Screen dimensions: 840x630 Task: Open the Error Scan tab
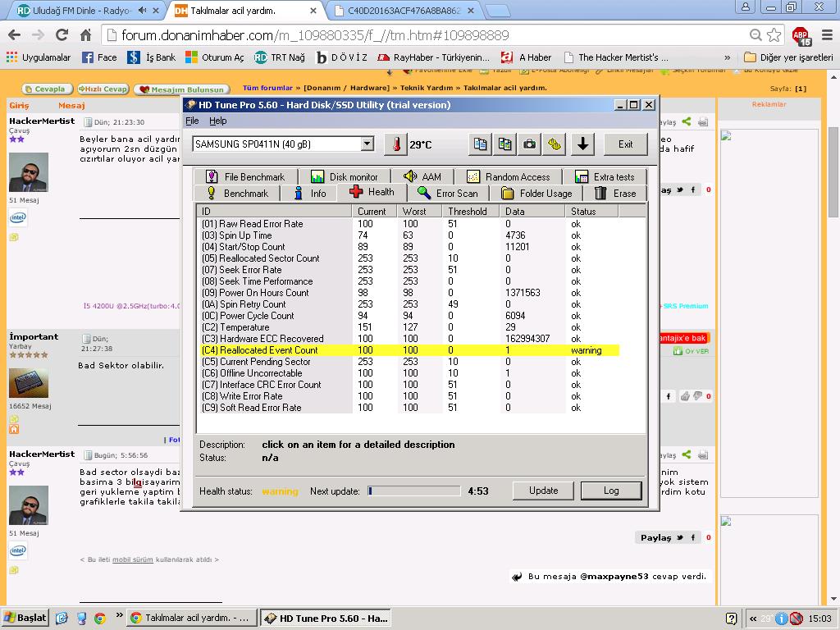tap(447, 194)
